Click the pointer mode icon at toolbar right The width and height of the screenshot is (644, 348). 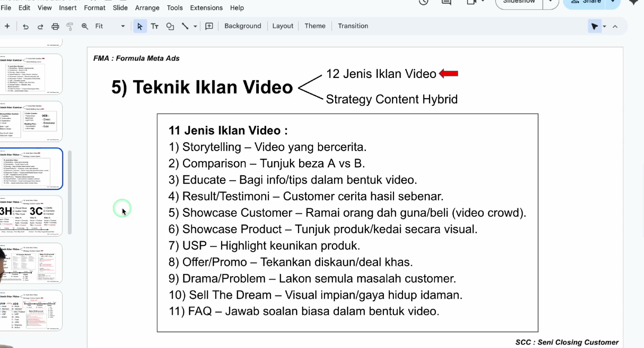click(x=594, y=26)
